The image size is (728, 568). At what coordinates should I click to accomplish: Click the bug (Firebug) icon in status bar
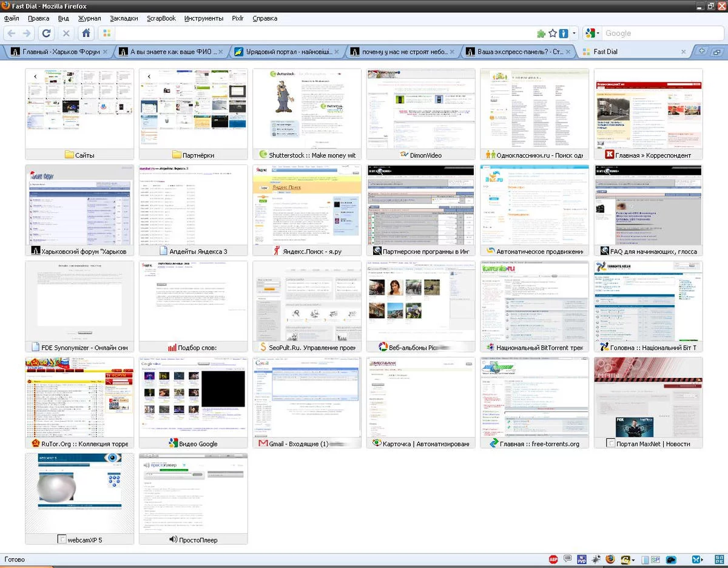[x=596, y=560]
